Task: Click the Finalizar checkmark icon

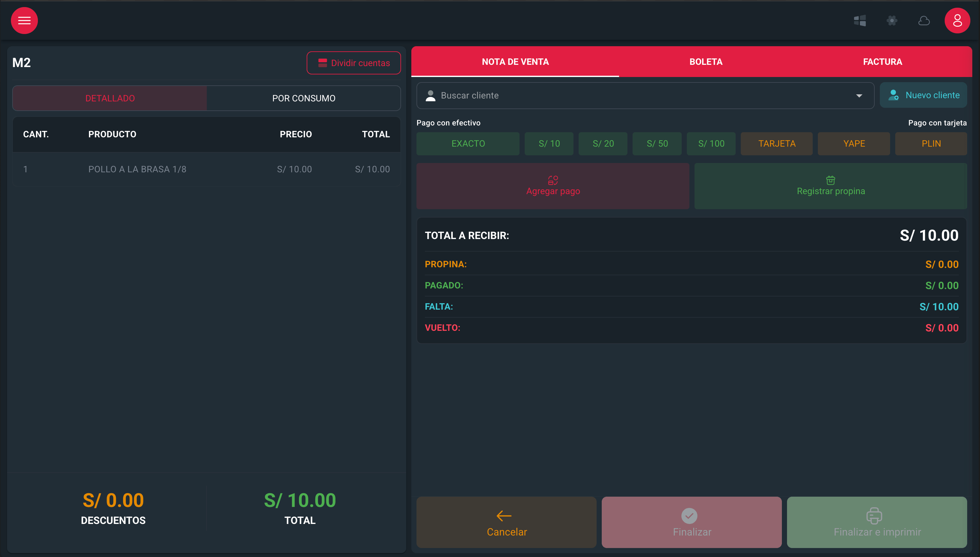Action: 689,516
